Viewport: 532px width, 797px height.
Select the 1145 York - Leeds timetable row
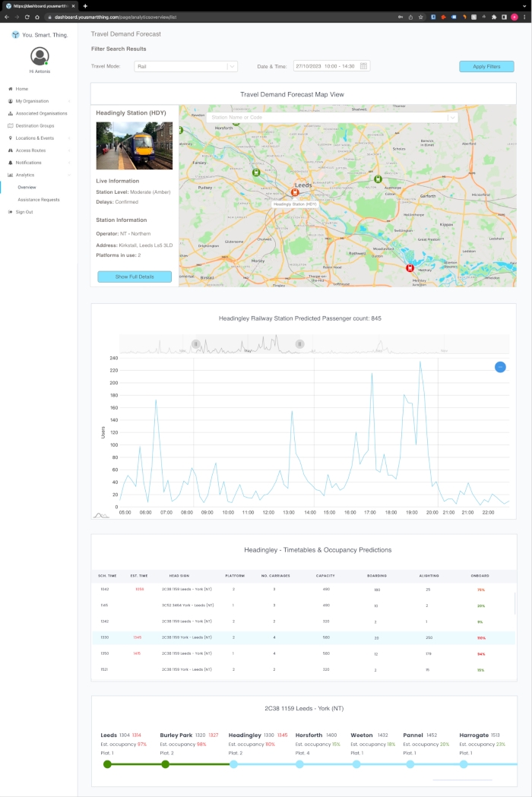point(304,606)
